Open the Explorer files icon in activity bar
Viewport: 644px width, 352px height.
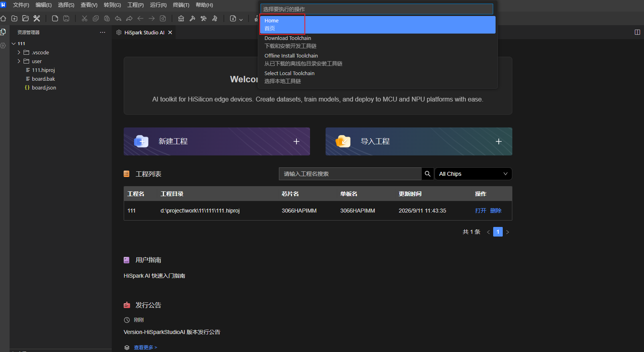click(x=3, y=32)
